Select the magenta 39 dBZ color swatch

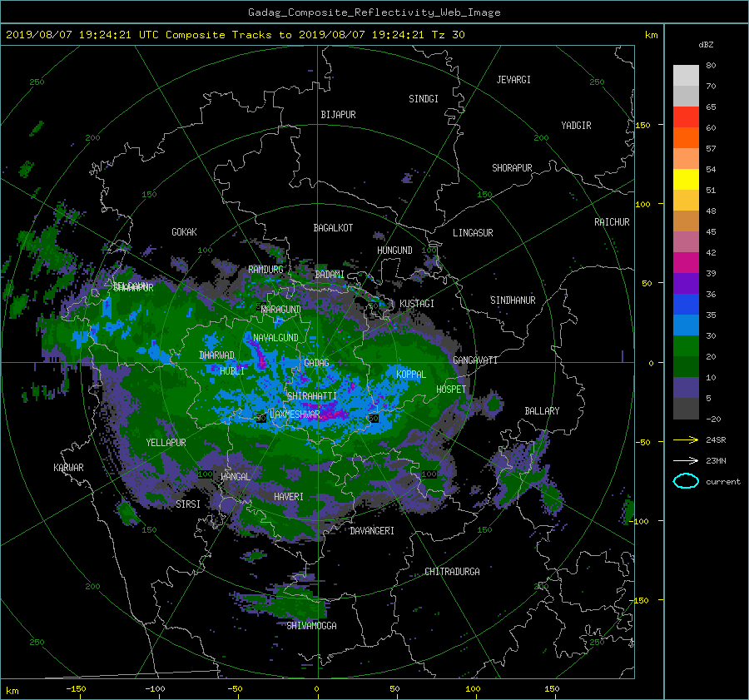[x=686, y=263]
